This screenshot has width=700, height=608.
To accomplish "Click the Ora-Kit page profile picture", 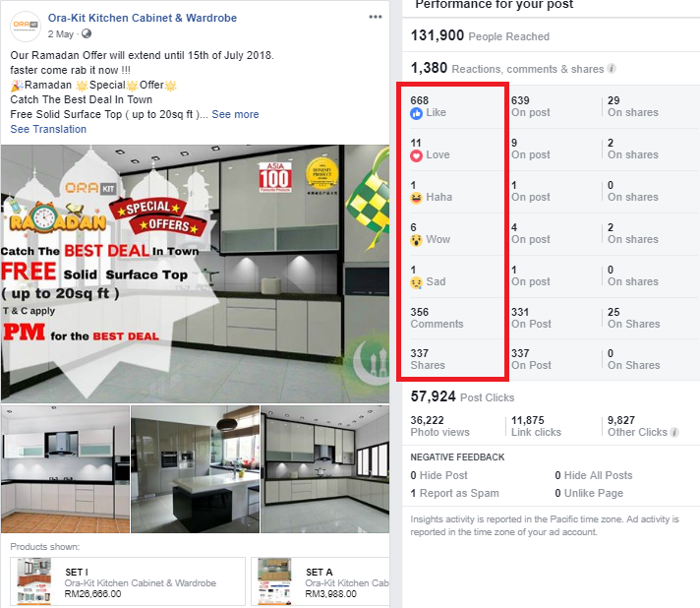I will (x=26, y=26).
